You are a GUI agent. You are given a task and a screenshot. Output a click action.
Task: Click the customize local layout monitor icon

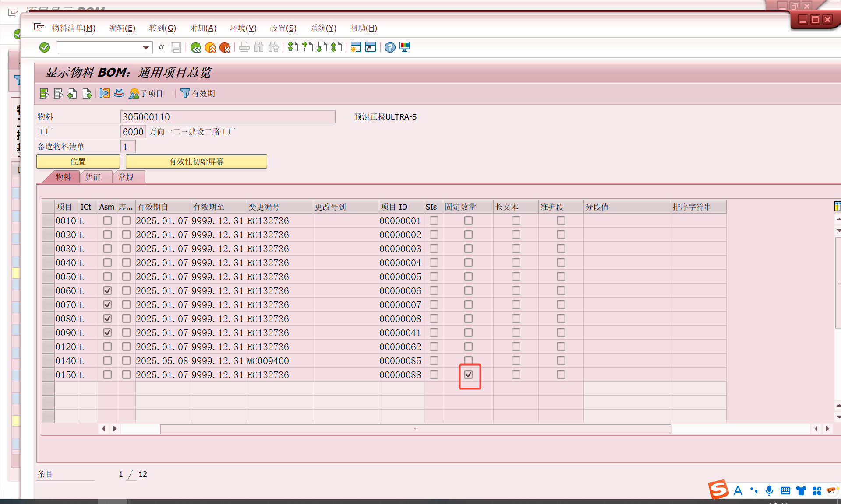click(x=405, y=47)
